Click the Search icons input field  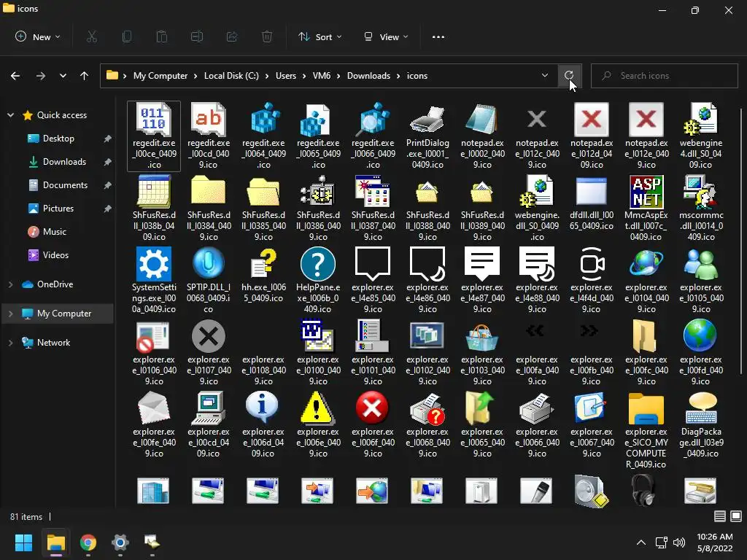point(664,76)
